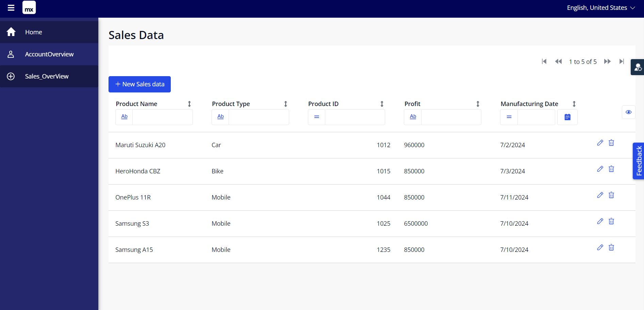644x310 pixels.
Task: Open the Product Type filter operator selector
Action: 220,117
